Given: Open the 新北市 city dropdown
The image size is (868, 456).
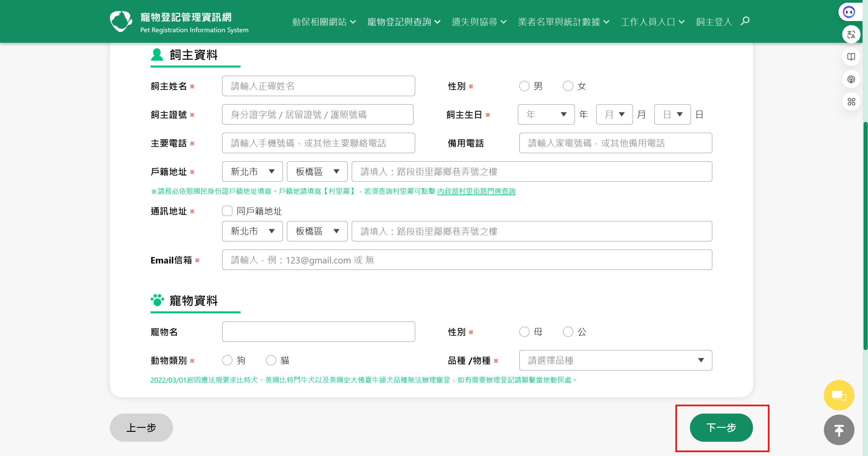Looking at the screenshot, I should point(252,171).
